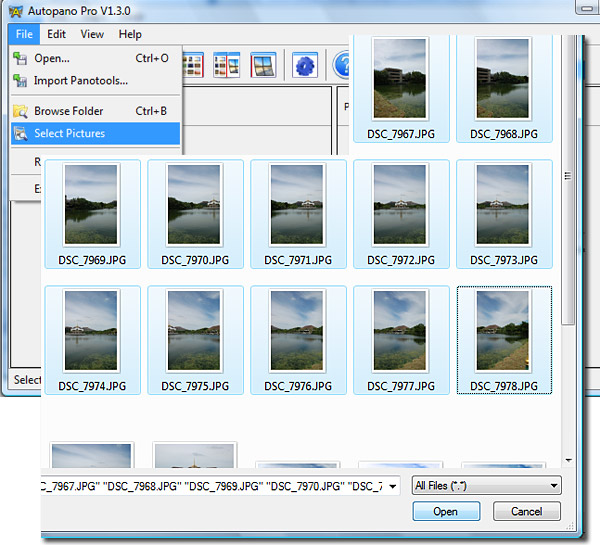This screenshot has width=600, height=545.
Task: Open the Edit menu
Action: (x=56, y=34)
